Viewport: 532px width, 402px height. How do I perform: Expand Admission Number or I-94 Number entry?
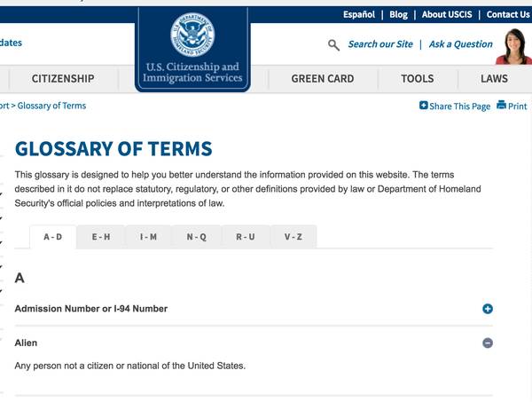tap(488, 309)
